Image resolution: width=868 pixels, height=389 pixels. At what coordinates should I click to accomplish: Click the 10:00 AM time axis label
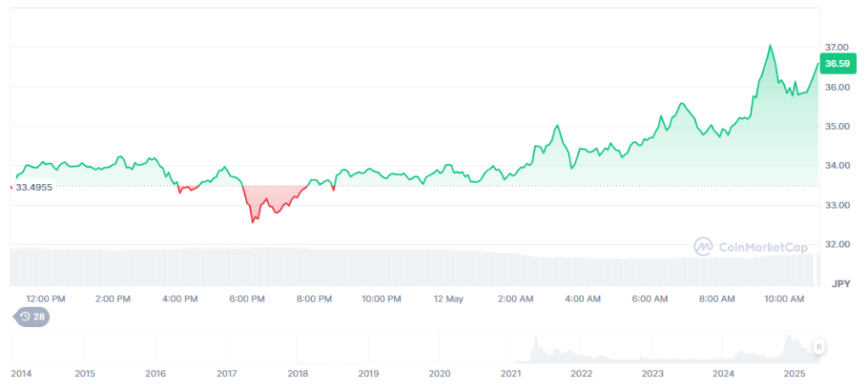pos(783,299)
